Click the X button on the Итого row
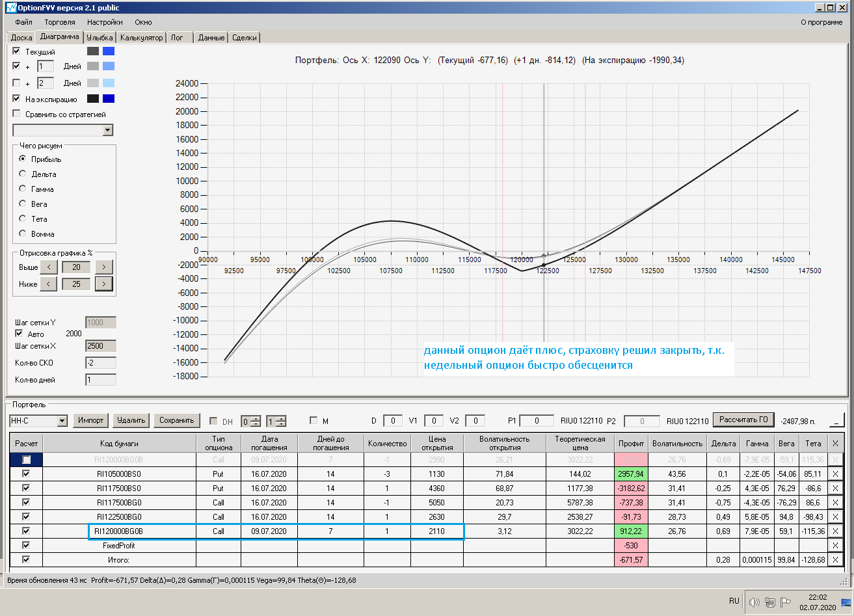The image size is (854, 616). 836,560
